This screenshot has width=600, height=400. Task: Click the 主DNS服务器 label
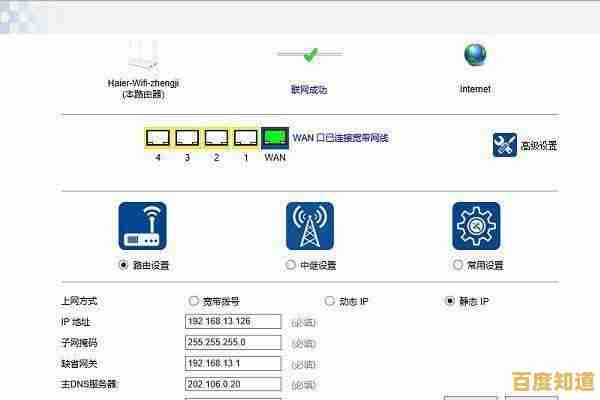[x=88, y=384]
